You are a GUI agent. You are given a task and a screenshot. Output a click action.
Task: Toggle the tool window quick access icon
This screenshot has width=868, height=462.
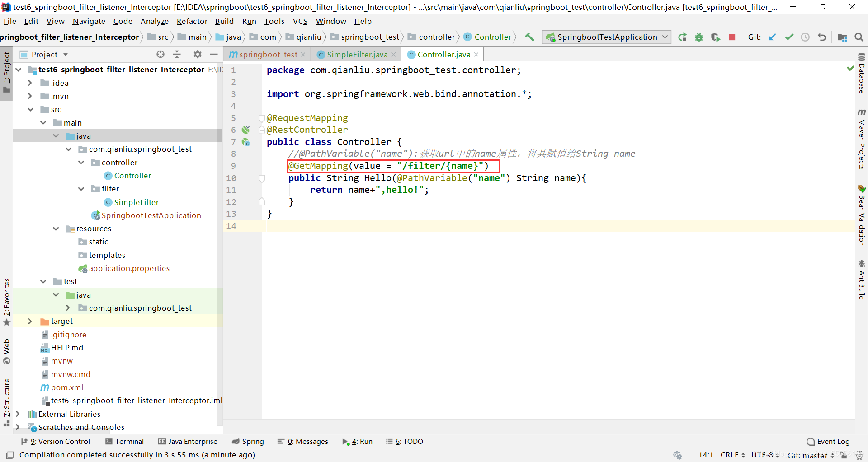click(x=10, y=455)
